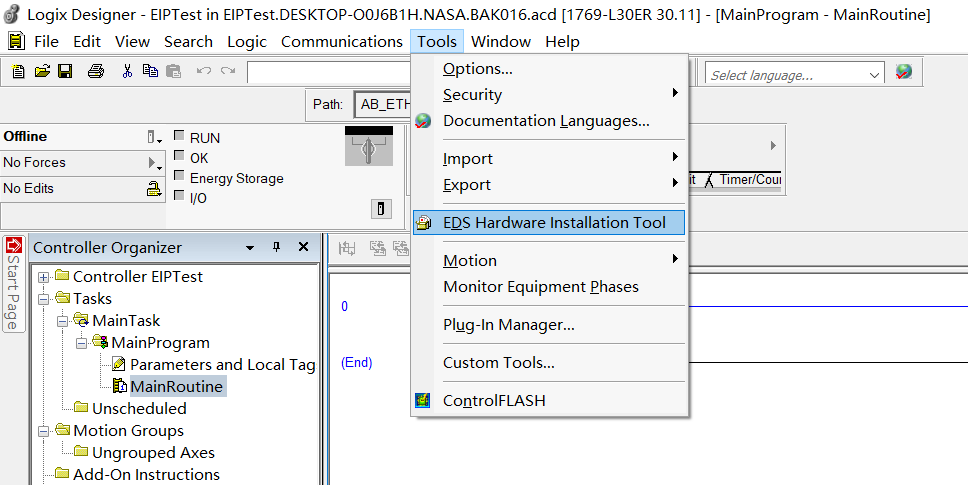
Task: Click the documentation language globe icon in toolbar
Action: [x=904, y=72]
